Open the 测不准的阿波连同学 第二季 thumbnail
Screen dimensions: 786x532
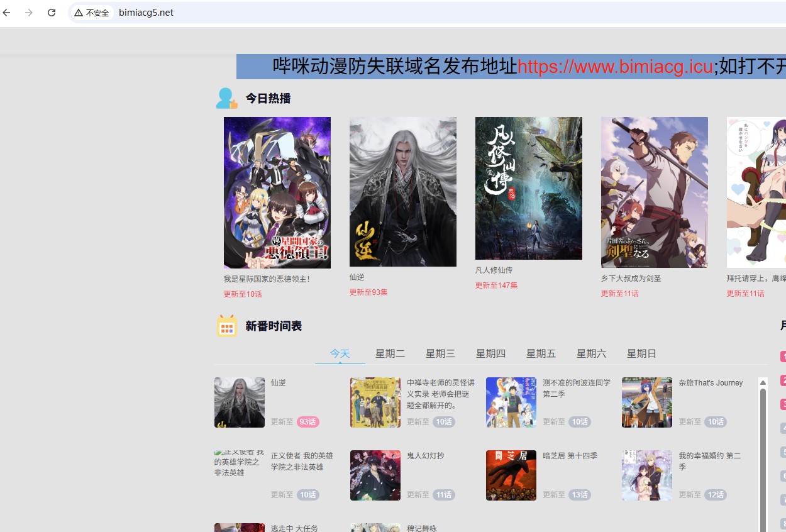pyautogui.click(x=511, y=402)
